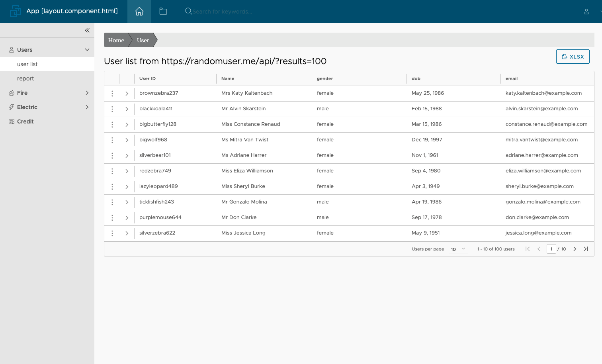This screenshot has width=602, height=364.
Task: Expand row details for bigwolf968
Action: click(x=127, y=140)
